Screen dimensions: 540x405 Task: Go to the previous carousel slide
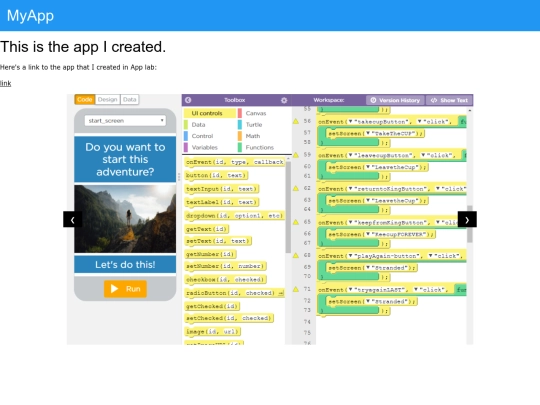72,219
